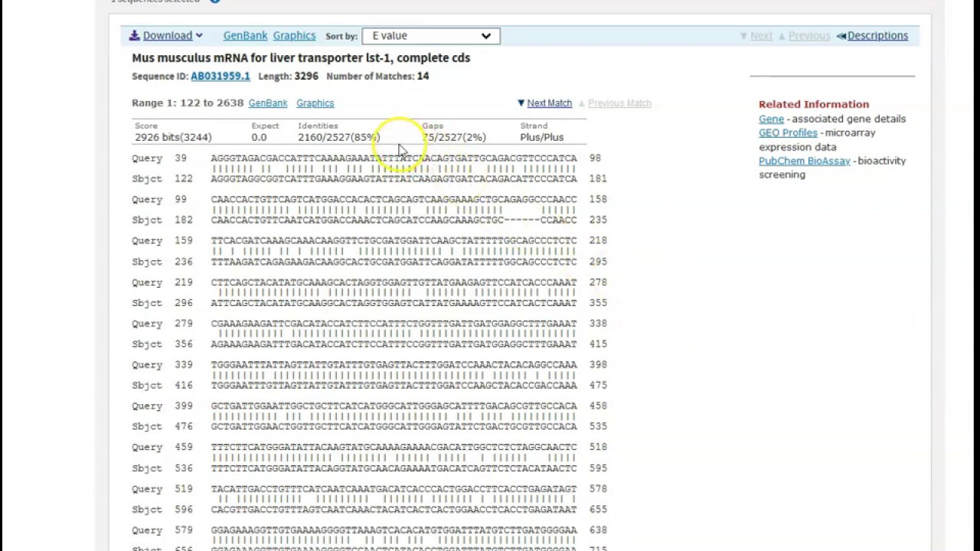The width and height of the screenshot is (980, 551).
Task: Expand the Sort by E value dropdown
Action: click(x=431, y=36)
